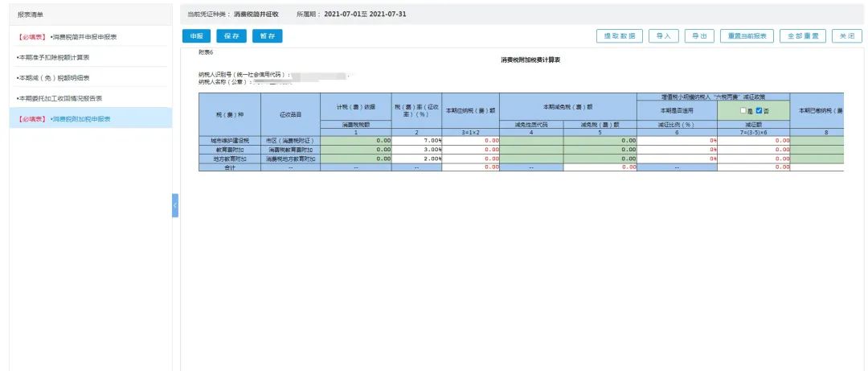Click 本期应纳税额 total in 合计 row
Image resolution: width=868 pixels, height=371 pixels.
tap(470, 167)
